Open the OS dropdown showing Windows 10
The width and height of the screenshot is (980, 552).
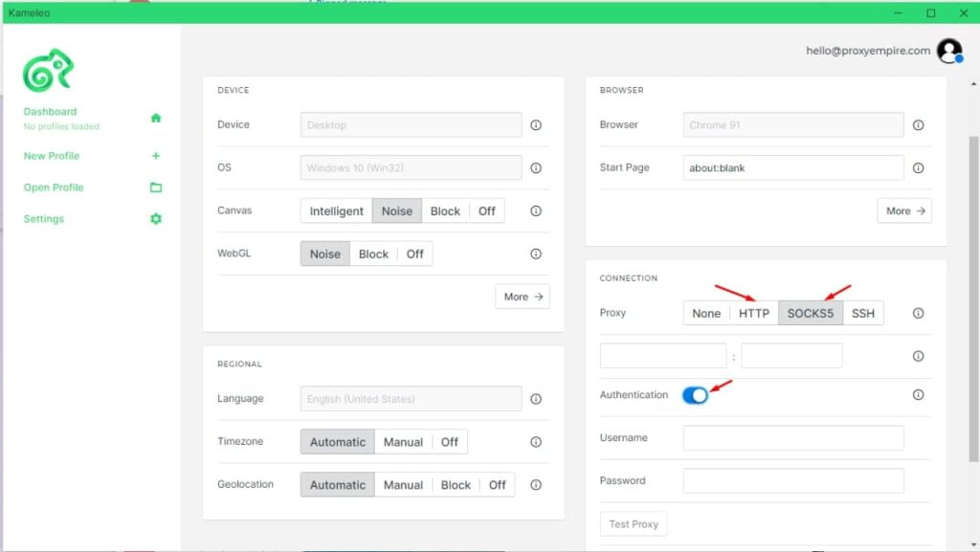(x=411, y=168)
